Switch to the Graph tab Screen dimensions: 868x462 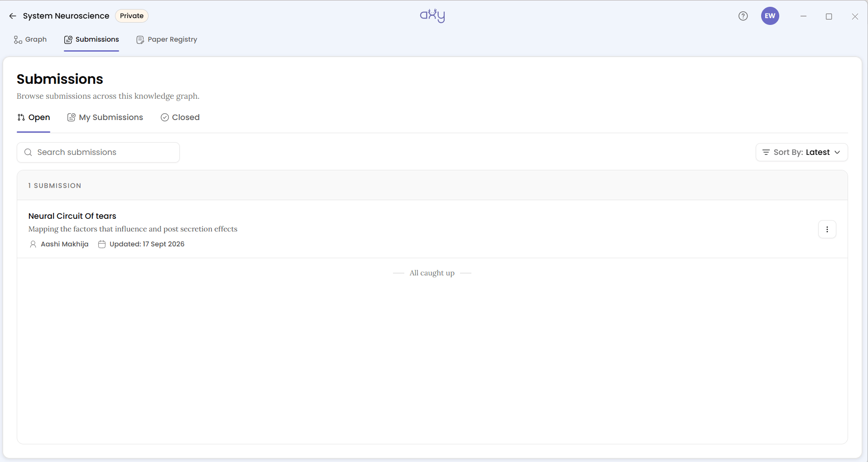click(30, 39)
